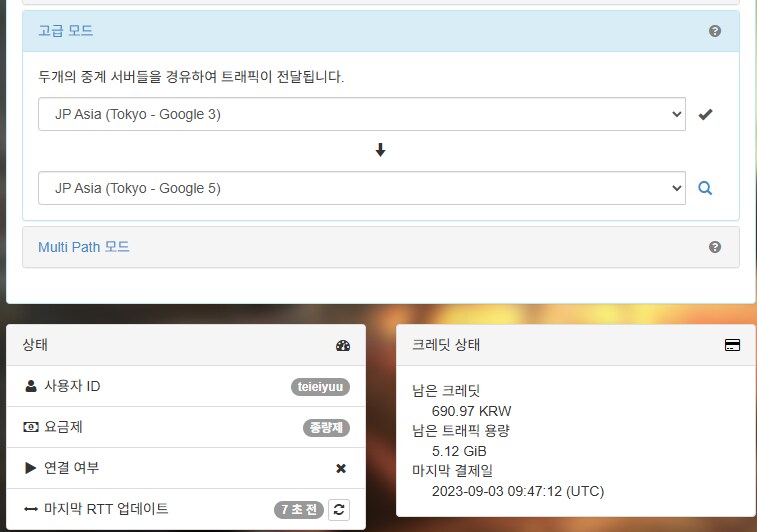This screenshot has width=757, height=532.
Task: Click the 마지막 결제일 label
Action: pyautogui.click(x=452, y=471)
